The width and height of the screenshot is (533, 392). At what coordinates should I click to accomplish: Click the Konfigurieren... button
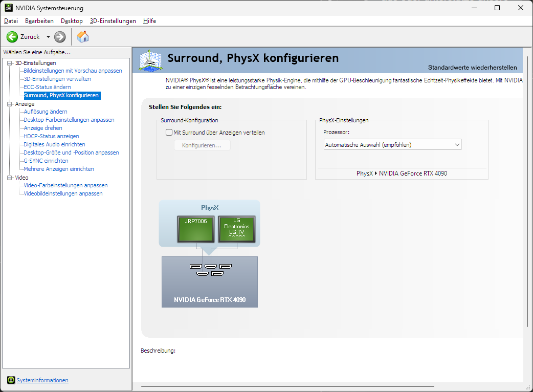click(x=202, y=145)
